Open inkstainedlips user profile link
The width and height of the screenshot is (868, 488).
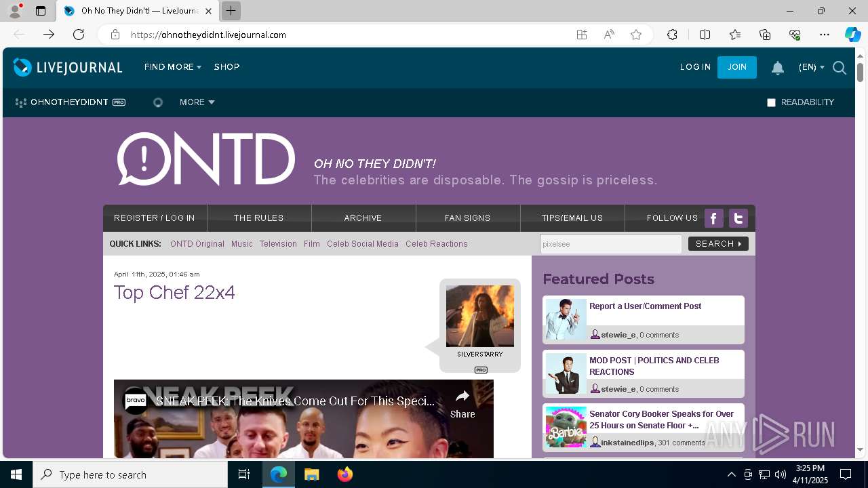pyautogui.click(x=627, y=443)
